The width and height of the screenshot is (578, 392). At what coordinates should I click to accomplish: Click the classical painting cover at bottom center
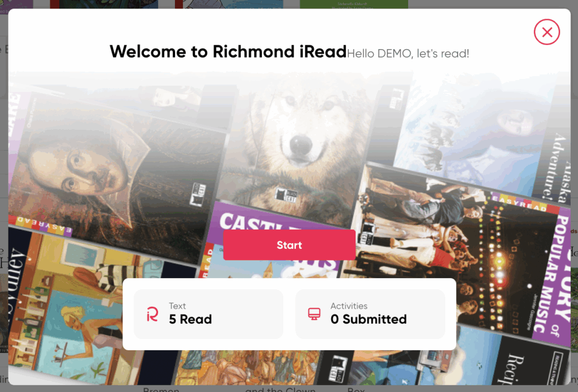tap(251, 367)
